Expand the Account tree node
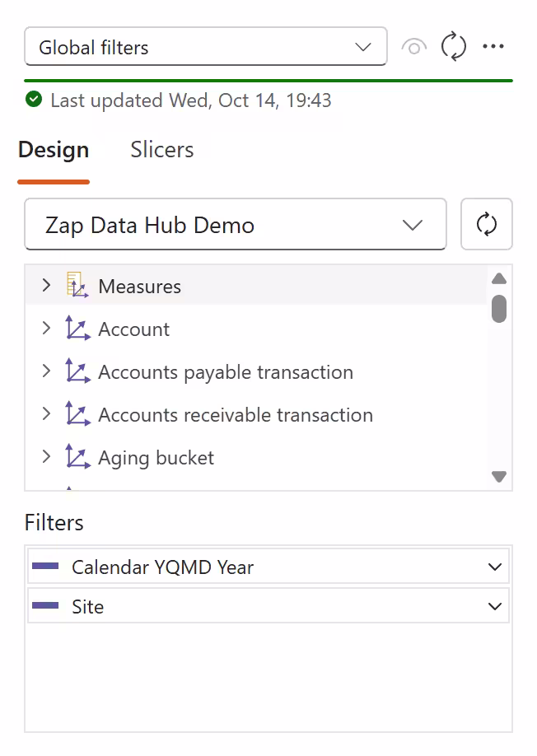 click(46, 329)
